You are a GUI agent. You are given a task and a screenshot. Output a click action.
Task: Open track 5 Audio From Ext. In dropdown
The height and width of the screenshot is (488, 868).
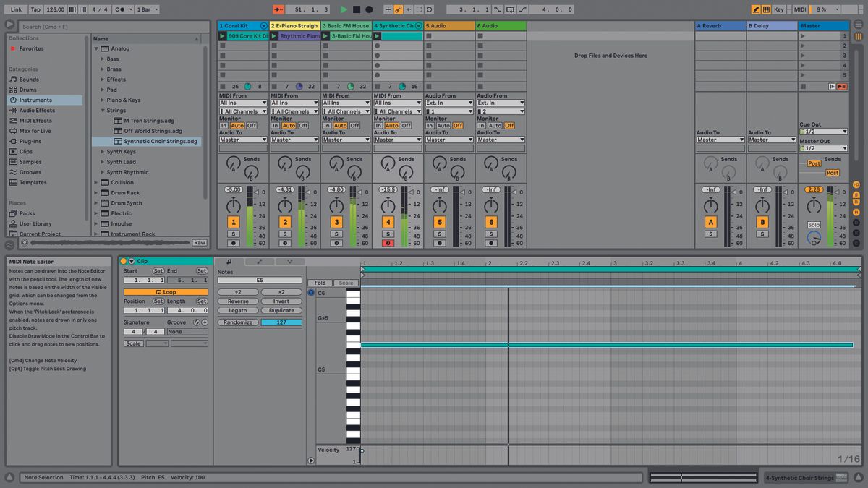[x=448, y=103]
